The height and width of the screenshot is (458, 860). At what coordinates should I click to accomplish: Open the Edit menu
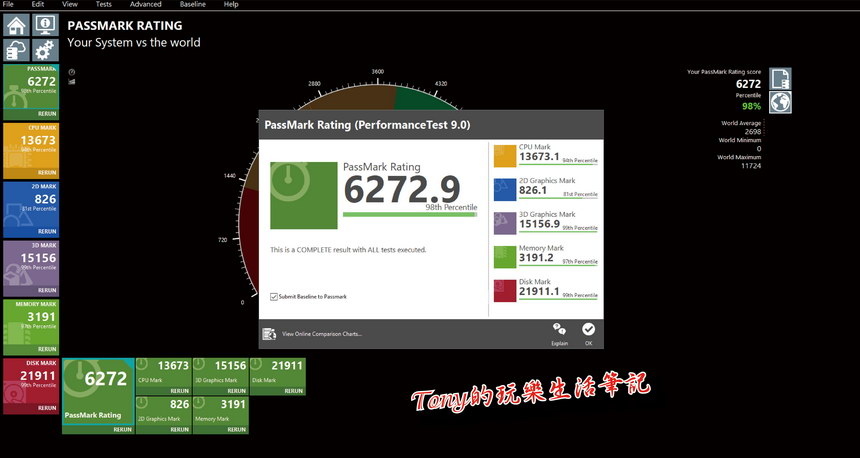tap(38, 4)
